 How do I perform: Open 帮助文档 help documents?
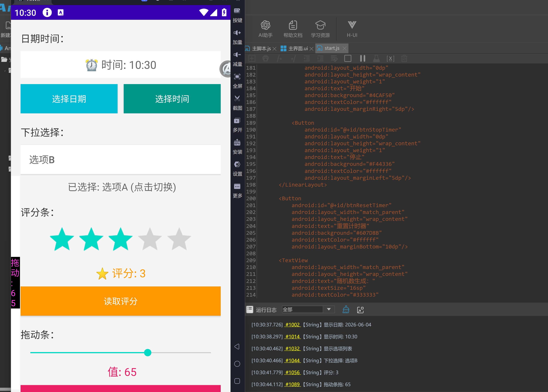[x=293, y=29]
